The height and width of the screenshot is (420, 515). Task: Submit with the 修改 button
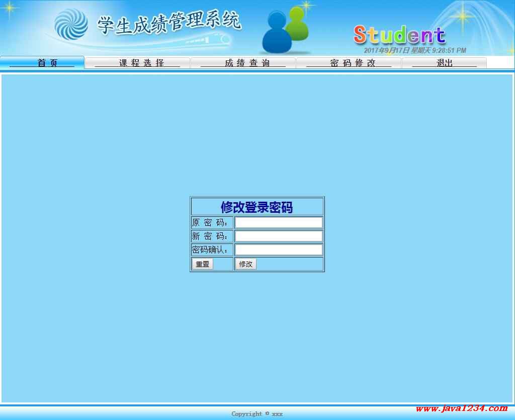[x=245, y=264]
